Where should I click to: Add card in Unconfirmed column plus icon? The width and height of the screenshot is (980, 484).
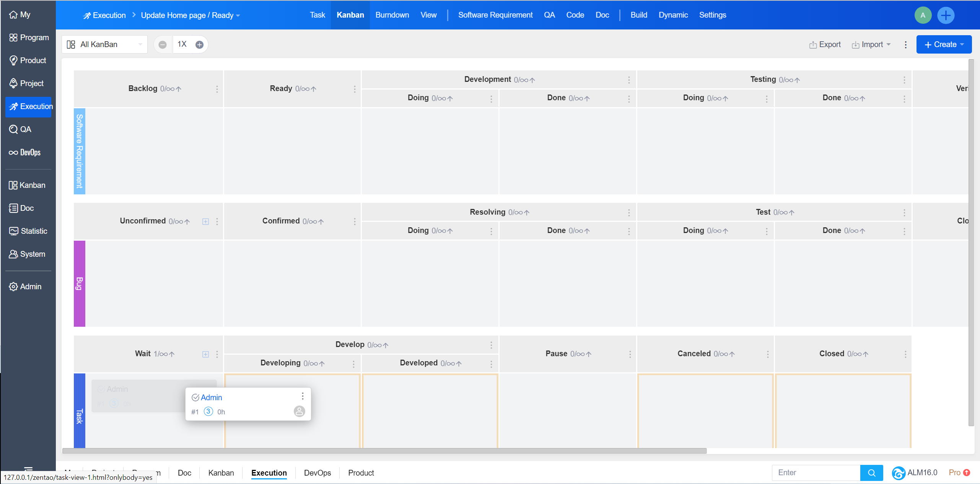pyautogui.click(x=205, y=222)
